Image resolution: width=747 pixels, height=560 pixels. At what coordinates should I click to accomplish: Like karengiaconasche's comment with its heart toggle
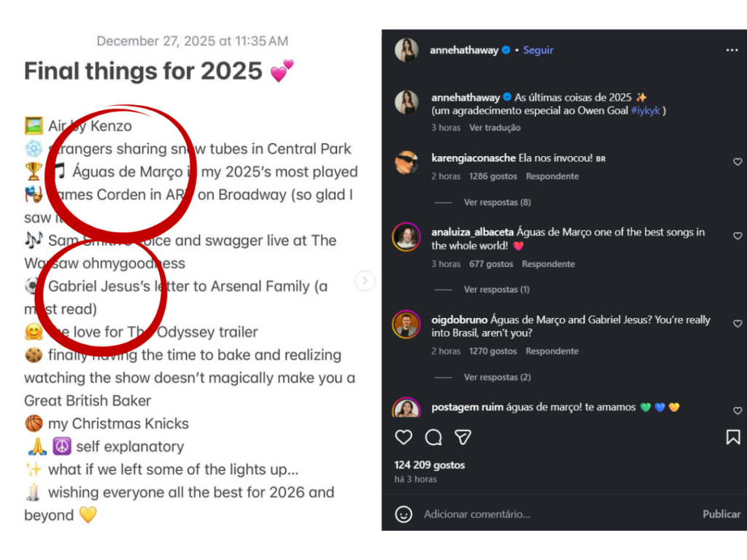point(738,162)
